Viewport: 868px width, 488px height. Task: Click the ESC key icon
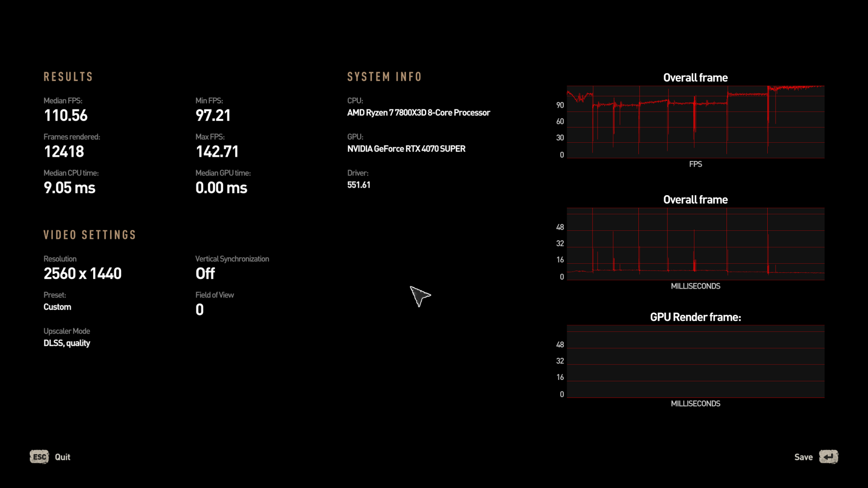click(x=39, y=457)
